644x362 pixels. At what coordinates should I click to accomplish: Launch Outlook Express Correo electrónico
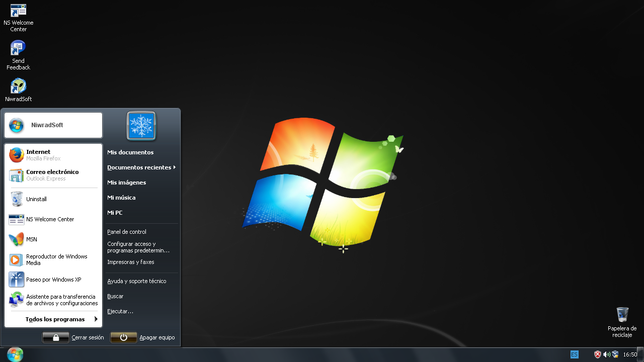pos(53,175)
